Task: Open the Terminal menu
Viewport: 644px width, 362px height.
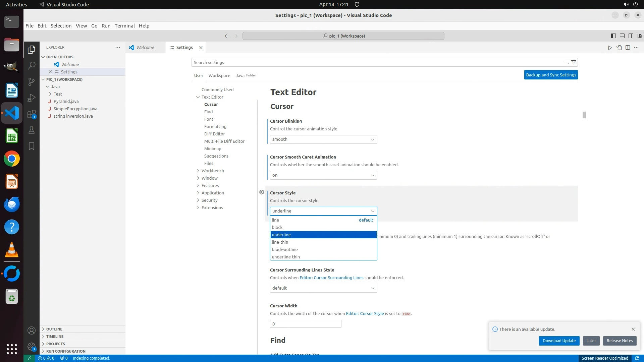Action: pyautogui.click(x=124, y=26)
